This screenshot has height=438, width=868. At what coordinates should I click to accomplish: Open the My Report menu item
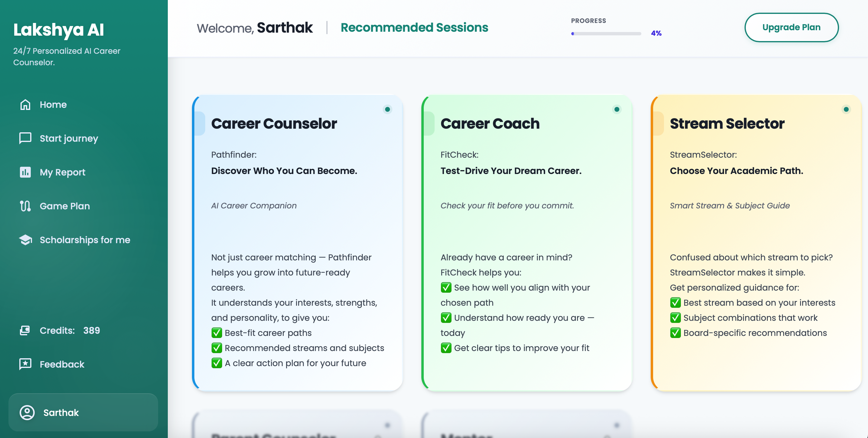click(62, 172)
